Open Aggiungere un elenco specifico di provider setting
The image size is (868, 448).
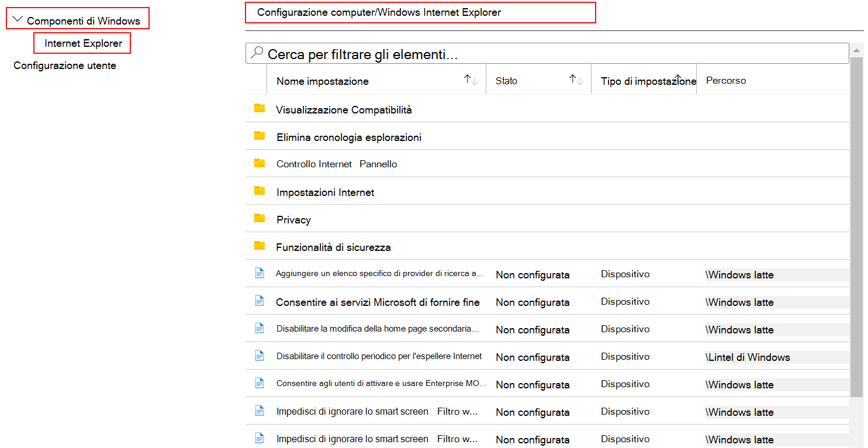point(380,273)
